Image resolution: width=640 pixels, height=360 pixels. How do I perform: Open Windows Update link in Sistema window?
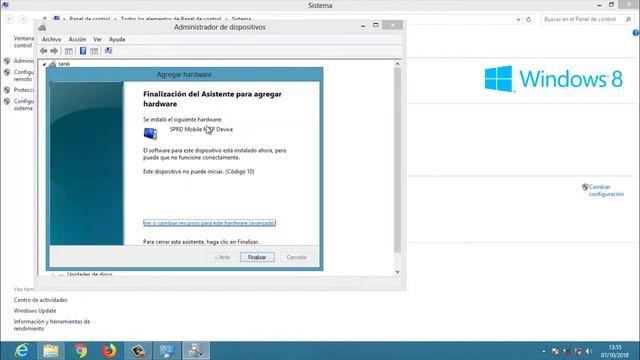[35, 311]
